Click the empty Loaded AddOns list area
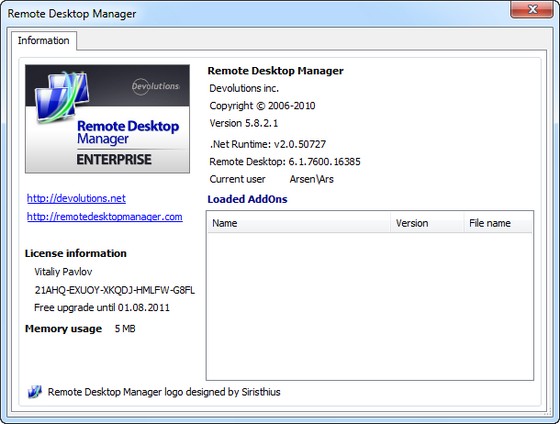Image resolution: width=560 pixels, height=424 pixels. pos(370,306)
